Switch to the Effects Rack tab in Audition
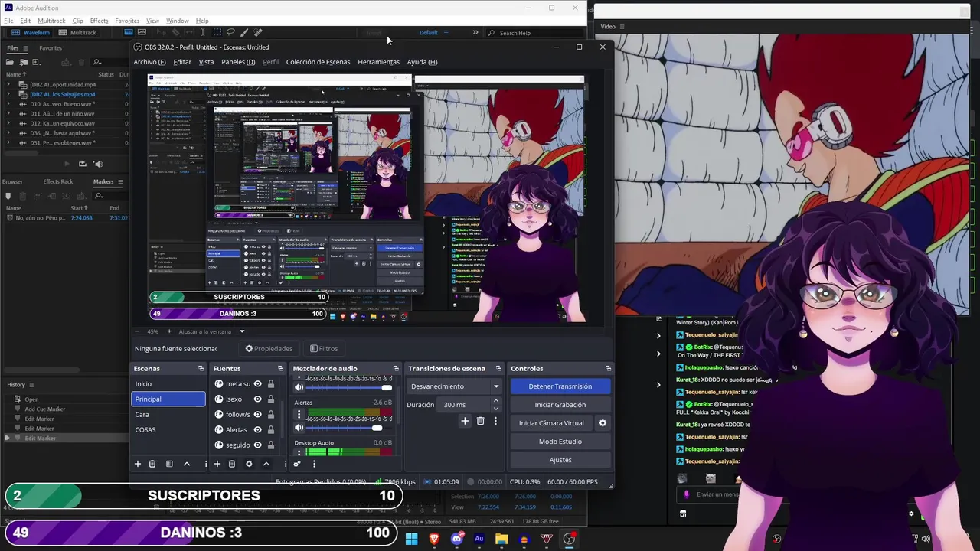Viewport: 980px width, 551px height. [58, 181]
